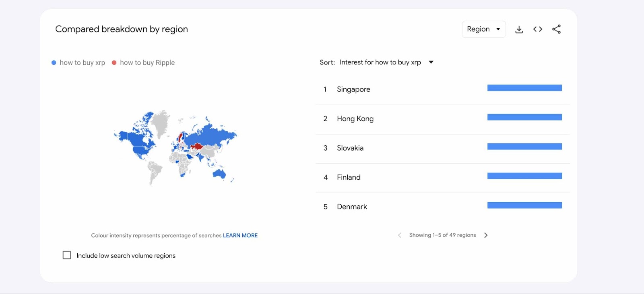
Task: Select Hong Kong in the region list
Action: 355,119
